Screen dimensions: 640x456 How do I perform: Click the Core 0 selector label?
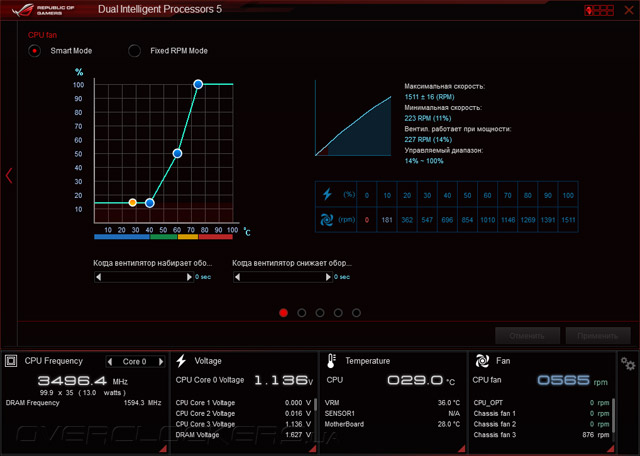[135, 362]
